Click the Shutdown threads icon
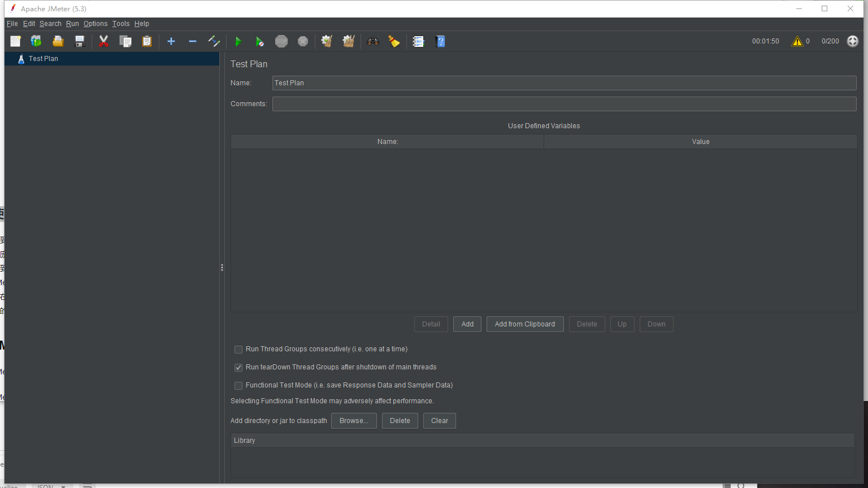This screenshot has height=488, width=868. point(303,41)
